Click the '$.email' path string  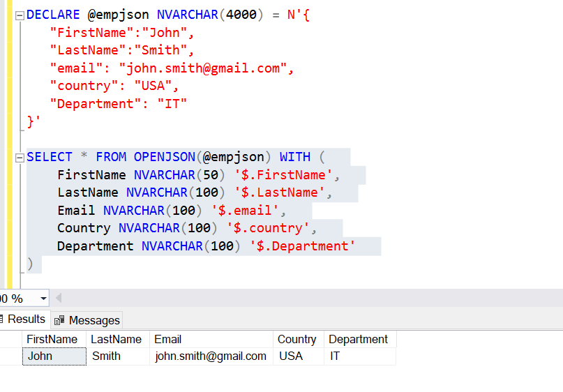(x=245, y=211)
